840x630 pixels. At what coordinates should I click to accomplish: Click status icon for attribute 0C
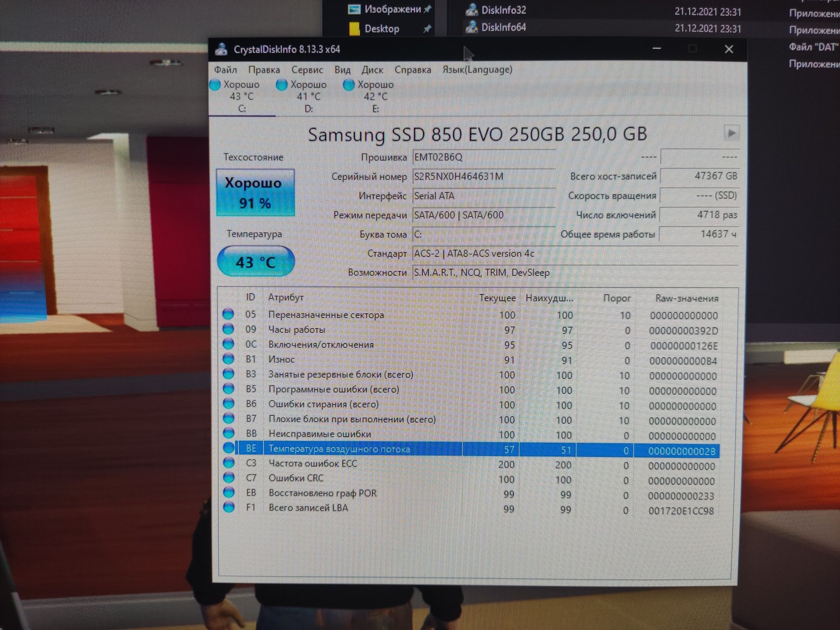pos(228,344)
